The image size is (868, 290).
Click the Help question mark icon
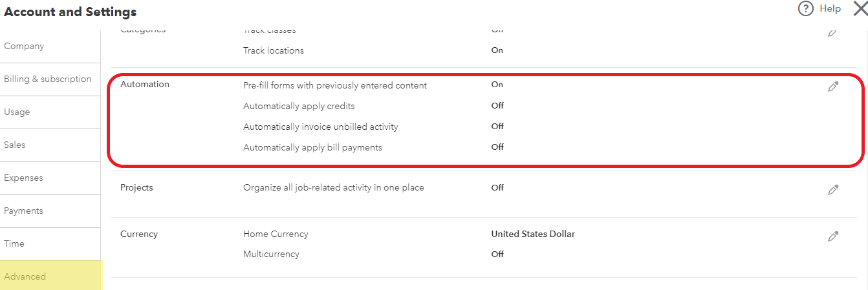point(805,9)
